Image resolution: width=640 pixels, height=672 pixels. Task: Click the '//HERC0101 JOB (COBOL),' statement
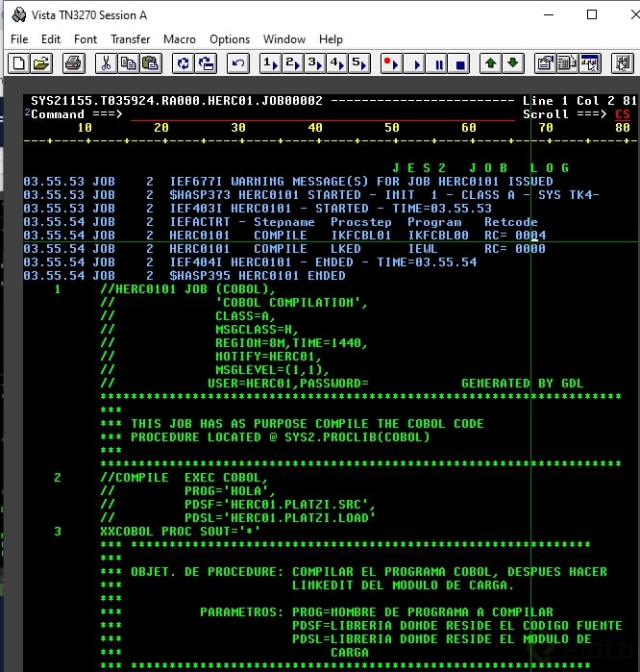[x=187, y=289]
